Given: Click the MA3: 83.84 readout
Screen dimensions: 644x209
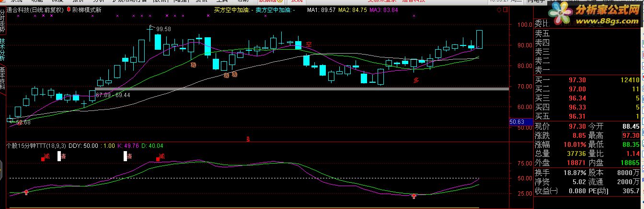Looking at the screenshot, I should point(383,10).
